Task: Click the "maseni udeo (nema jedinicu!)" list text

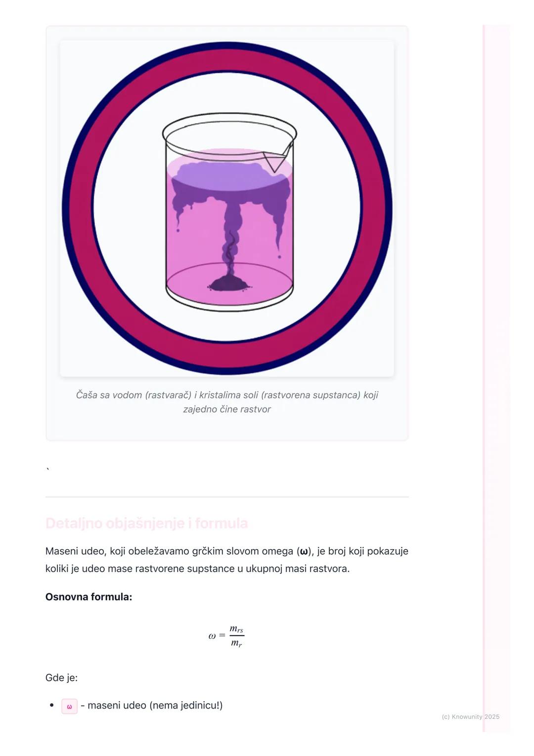Action: 155,705
